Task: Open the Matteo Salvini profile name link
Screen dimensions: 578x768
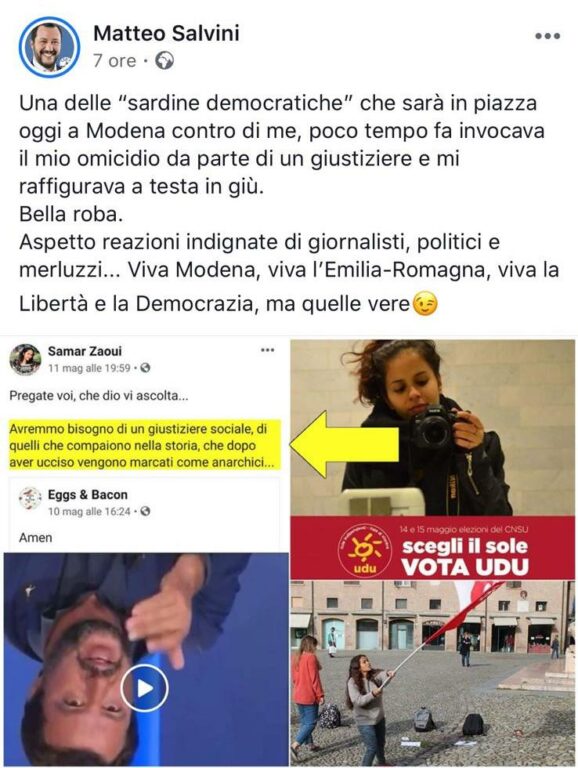Action: (166, 33)
